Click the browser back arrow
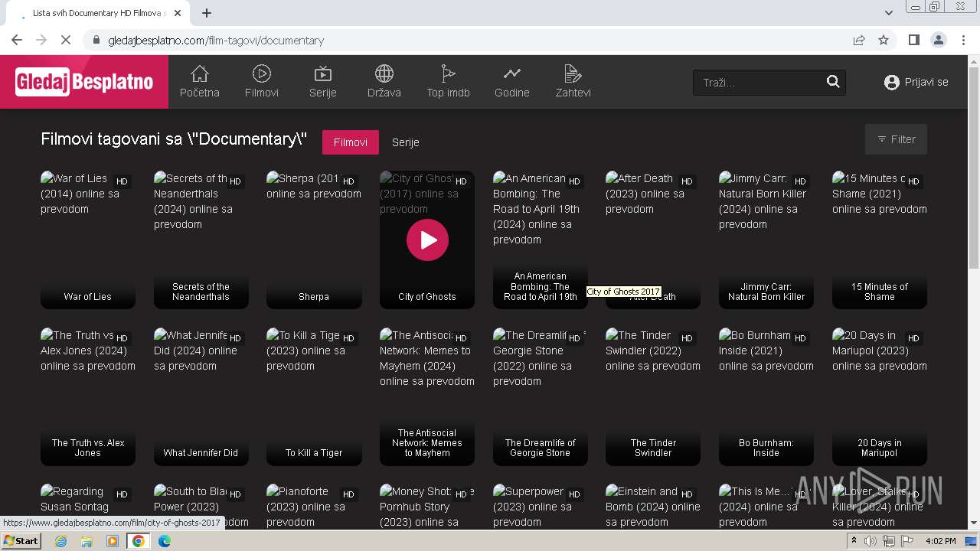Viewport: 980px width, 551px height. [x=17, y=41]
